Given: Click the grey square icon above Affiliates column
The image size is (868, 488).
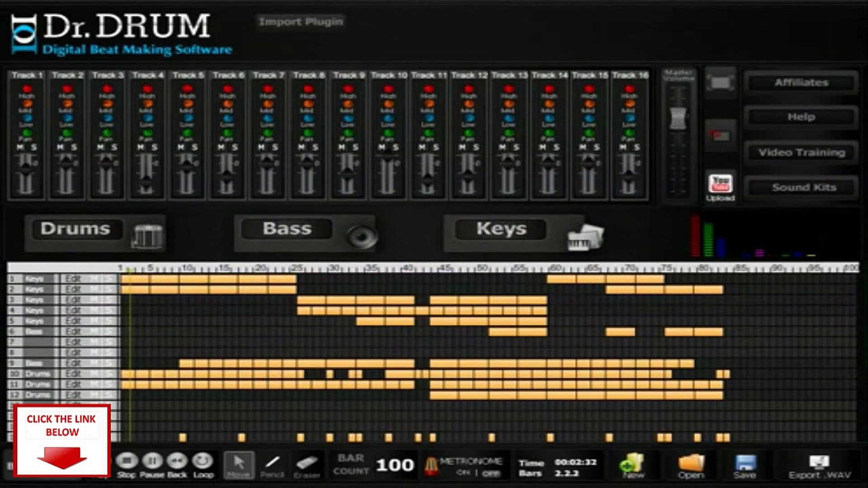Looking at the screenshot, I should 720,83.
